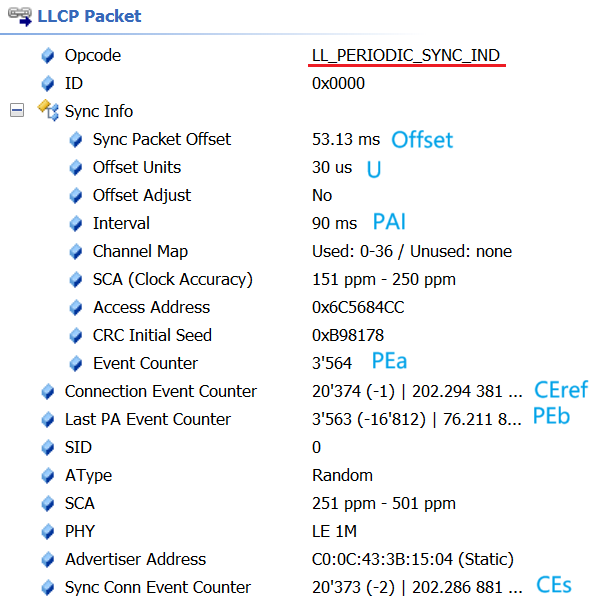Click the Sync Info structure icon
The height and width of the screenshot is (597, 606).
[48, 110]
